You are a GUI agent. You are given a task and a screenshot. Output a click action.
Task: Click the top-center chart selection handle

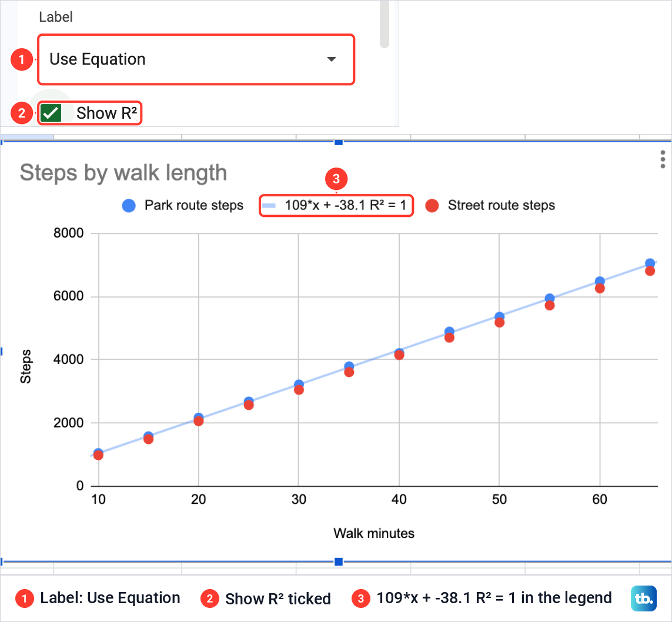click(339, 142)
